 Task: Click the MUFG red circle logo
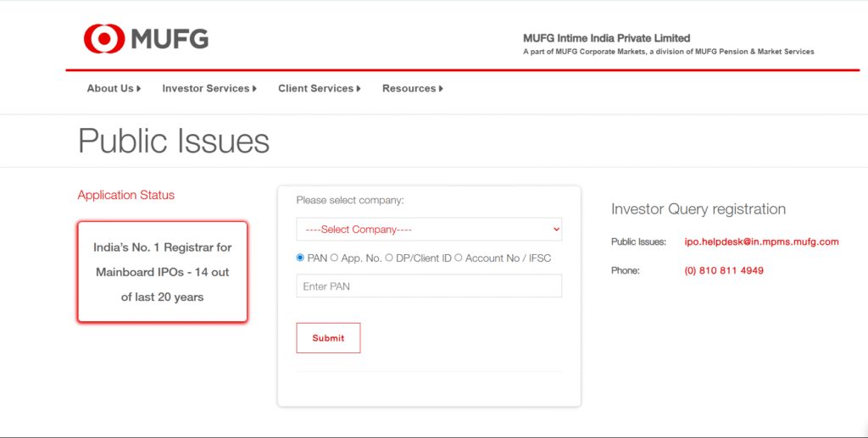point(103,39)
